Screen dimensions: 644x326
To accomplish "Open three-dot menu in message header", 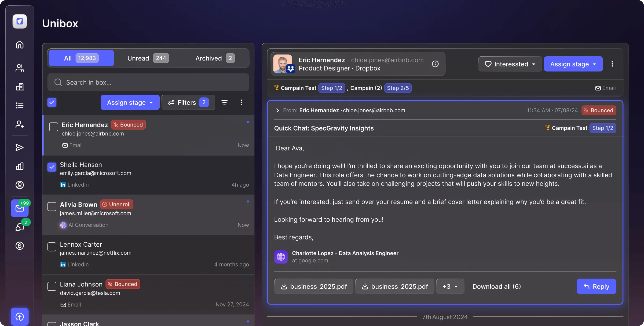I will pyautogui.click(x=612, y=64).
